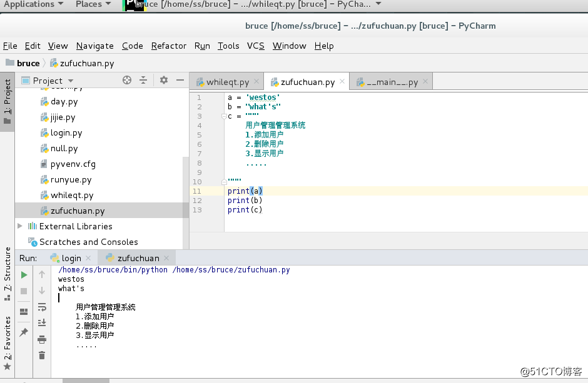The width and height of the screenshot is (588, 383).
Task: Click the 'westos' string on line 1
Action: [x=263, y=97]
